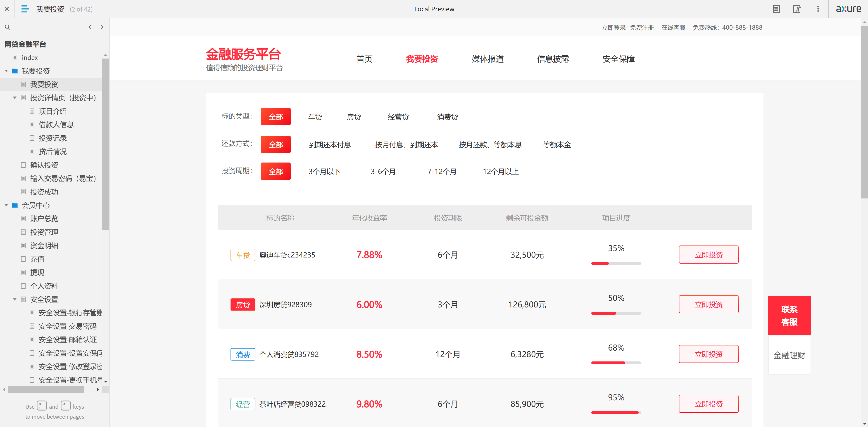Filter by 车贷 type
The height and width of the screenshot is (427, 868).
[x=315, y=117]
